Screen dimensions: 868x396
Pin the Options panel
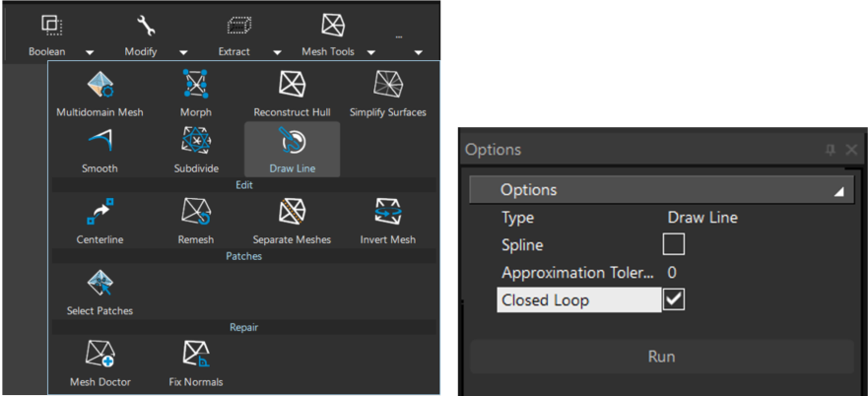tap(830, 150)
